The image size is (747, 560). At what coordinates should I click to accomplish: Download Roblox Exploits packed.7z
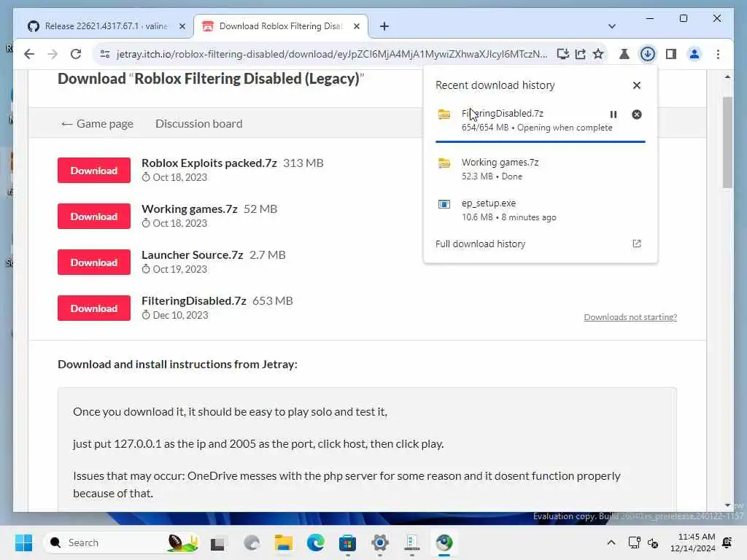[x=94, y=171]
